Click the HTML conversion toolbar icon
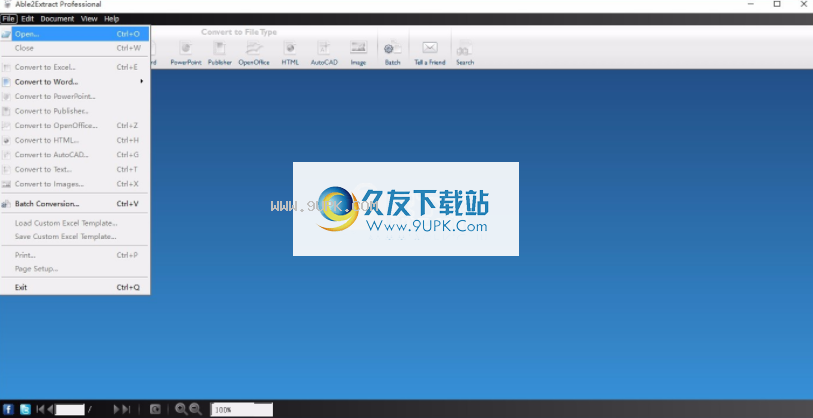 tap(290, 49)
